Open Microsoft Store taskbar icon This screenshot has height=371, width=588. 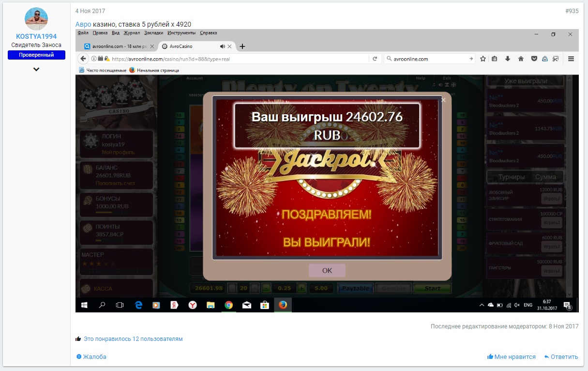click(x=265, y=305)
